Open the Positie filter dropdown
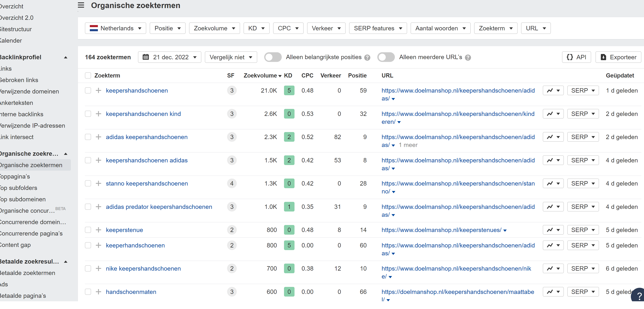The width and height of the screenshot is (644, 309). coord(168,28)
